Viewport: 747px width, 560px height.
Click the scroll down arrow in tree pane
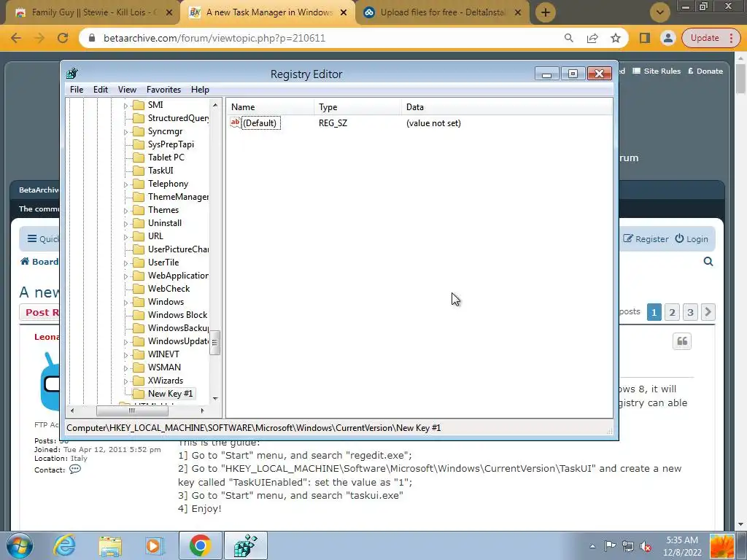click(x=215, y=399)
